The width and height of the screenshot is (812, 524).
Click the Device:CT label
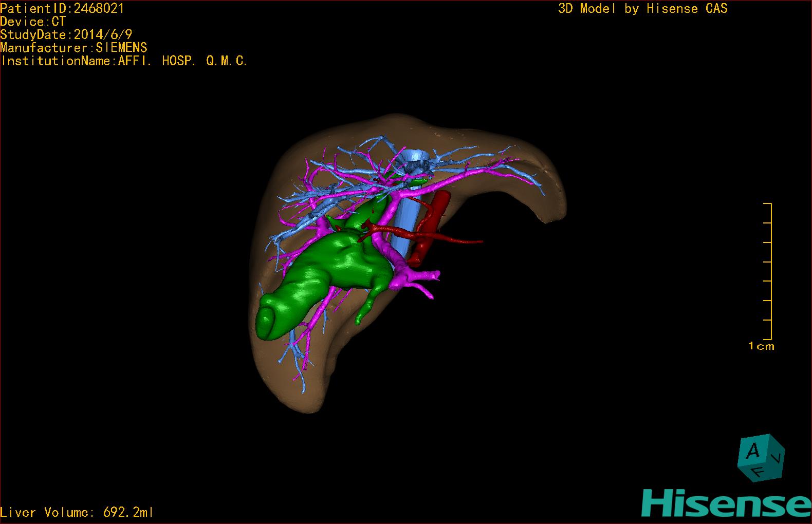(x=33, y=22)
